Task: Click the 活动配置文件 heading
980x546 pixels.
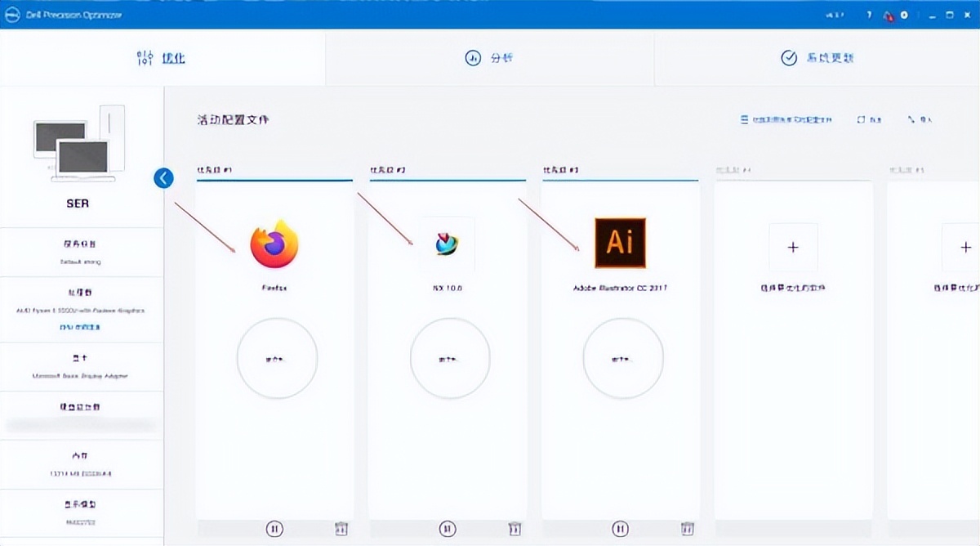Action: point(233,120)
